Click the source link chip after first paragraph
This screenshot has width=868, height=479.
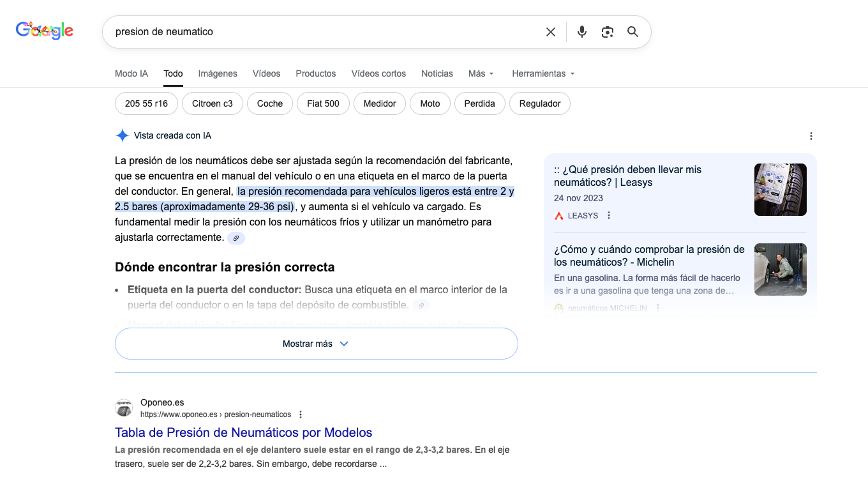pos(236,238)
